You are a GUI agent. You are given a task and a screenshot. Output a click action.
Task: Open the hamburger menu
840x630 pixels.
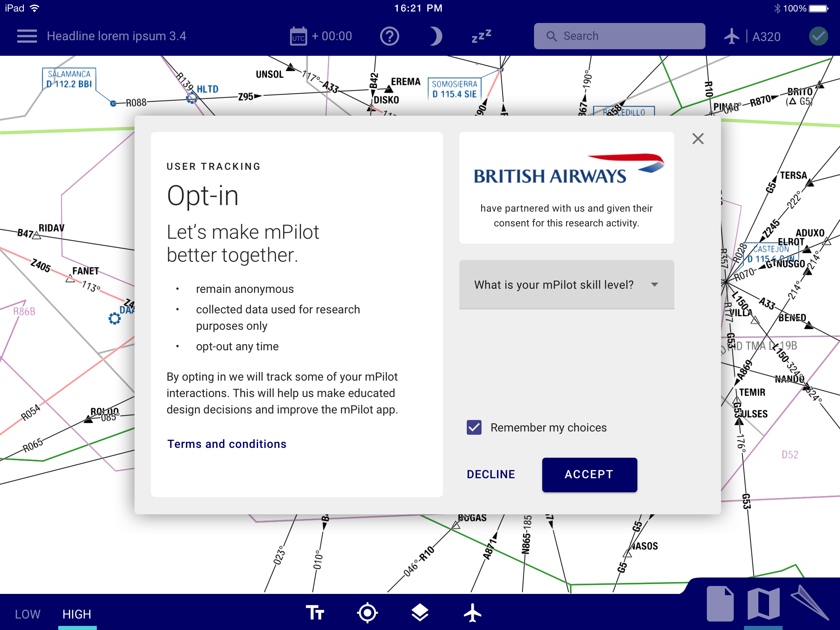(27, 36)
